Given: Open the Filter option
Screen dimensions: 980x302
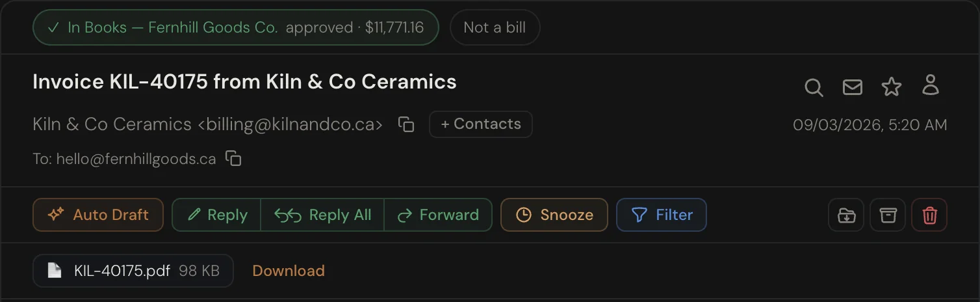Looking at the screenshot, I should (x=662, y=215).
